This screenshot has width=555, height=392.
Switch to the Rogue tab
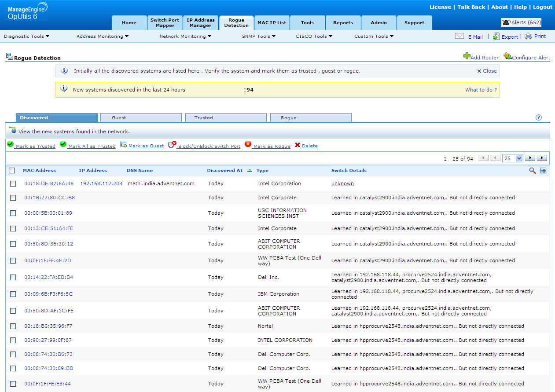[310, 118]
